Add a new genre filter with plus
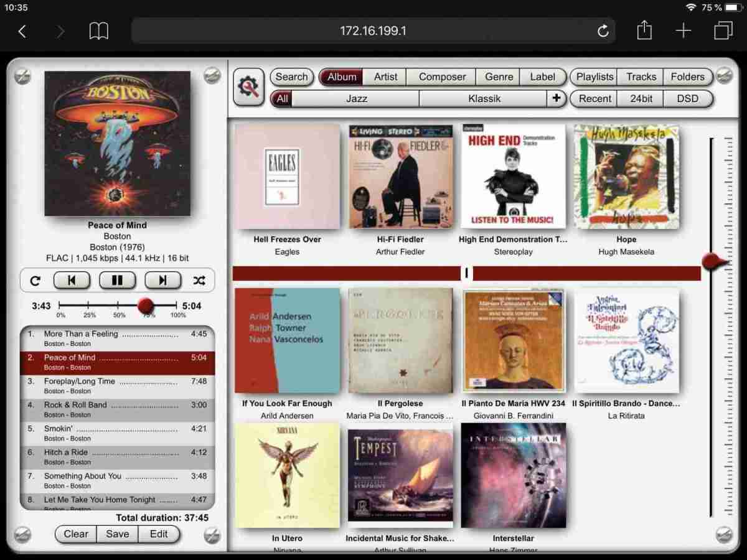 tap(556, 98)
